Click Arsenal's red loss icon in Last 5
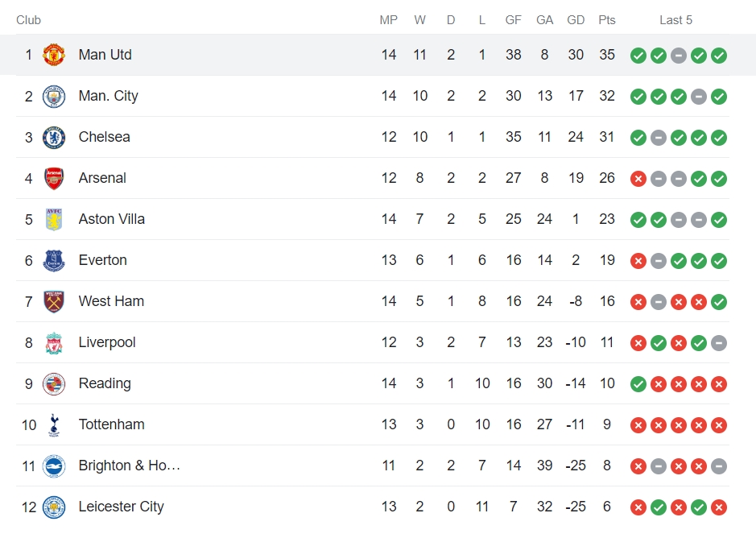 tap(638, 179)
